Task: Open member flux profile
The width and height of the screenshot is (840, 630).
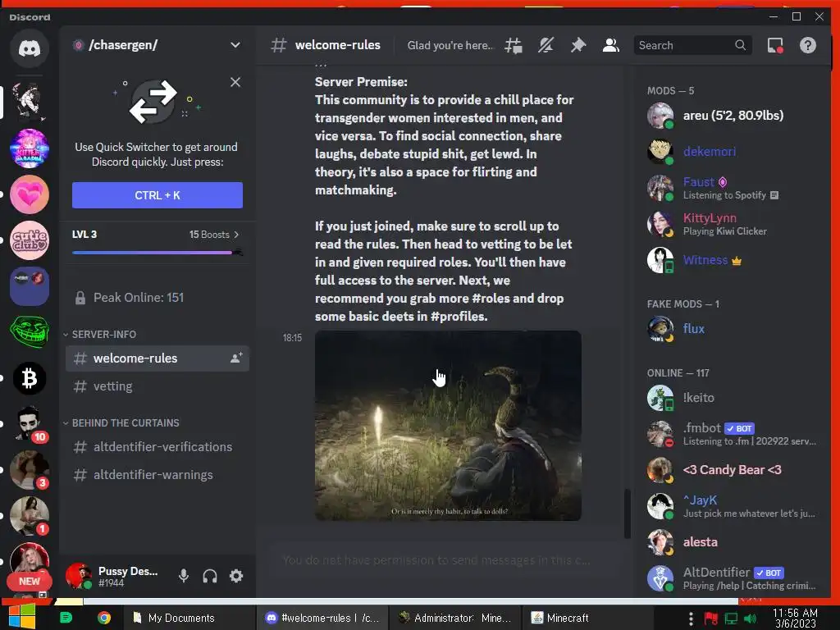Action: pos(732,328)
